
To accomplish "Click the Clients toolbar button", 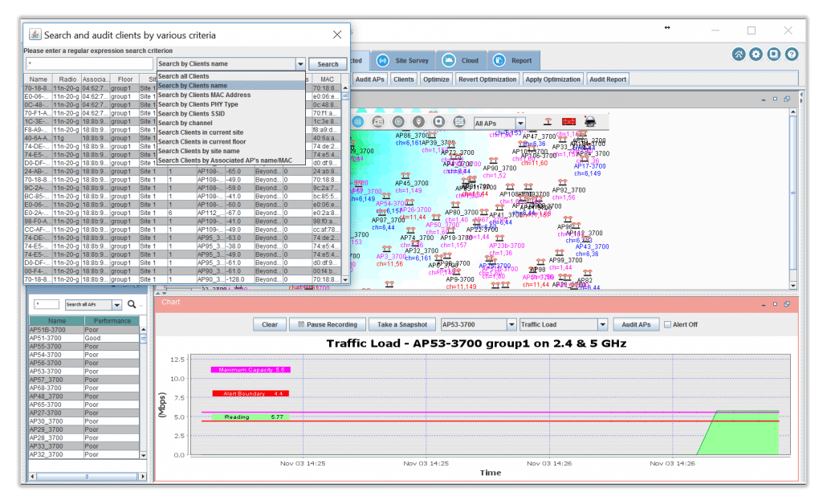I will [404, 79].
